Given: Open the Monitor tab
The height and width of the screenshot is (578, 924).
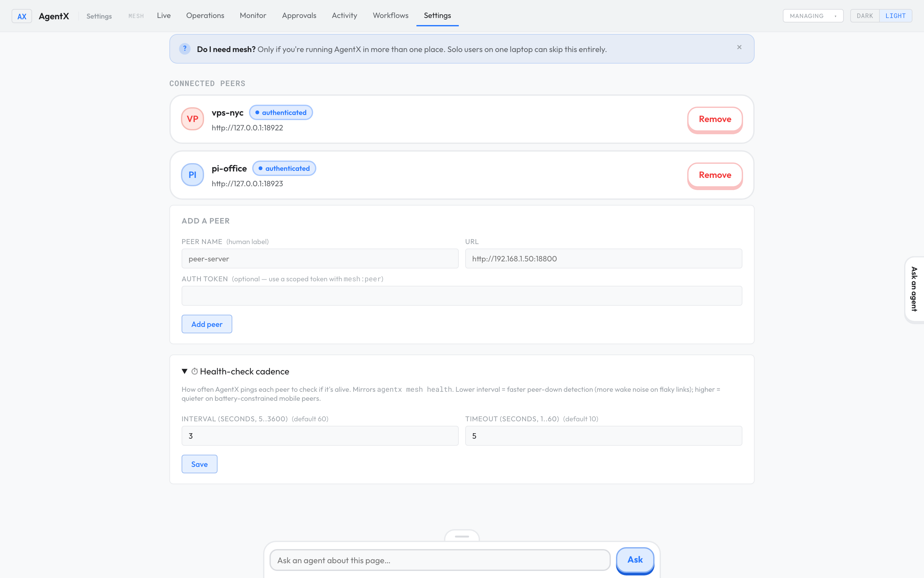Looking at the screenshot, I should 253,16.
